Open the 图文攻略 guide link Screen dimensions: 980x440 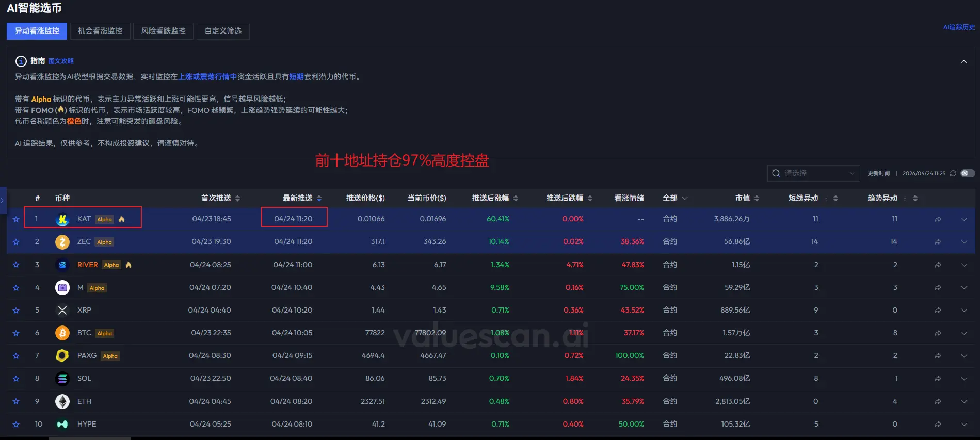[61, 61]
